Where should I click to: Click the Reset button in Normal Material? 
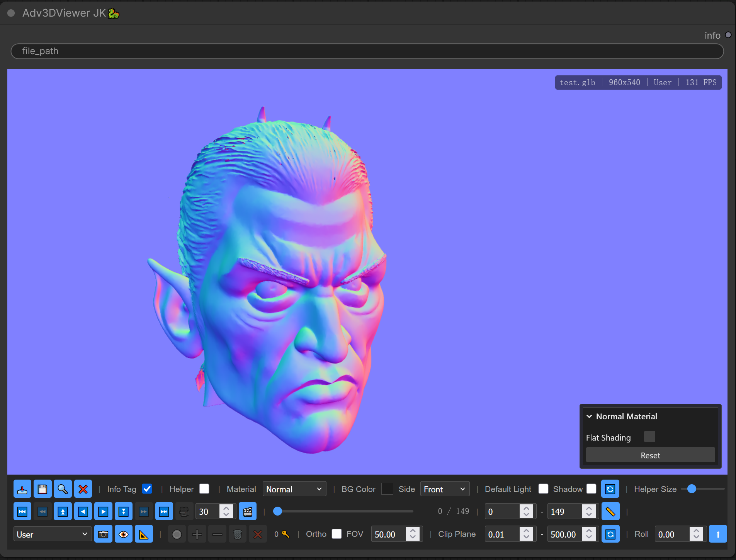[650, 455]
